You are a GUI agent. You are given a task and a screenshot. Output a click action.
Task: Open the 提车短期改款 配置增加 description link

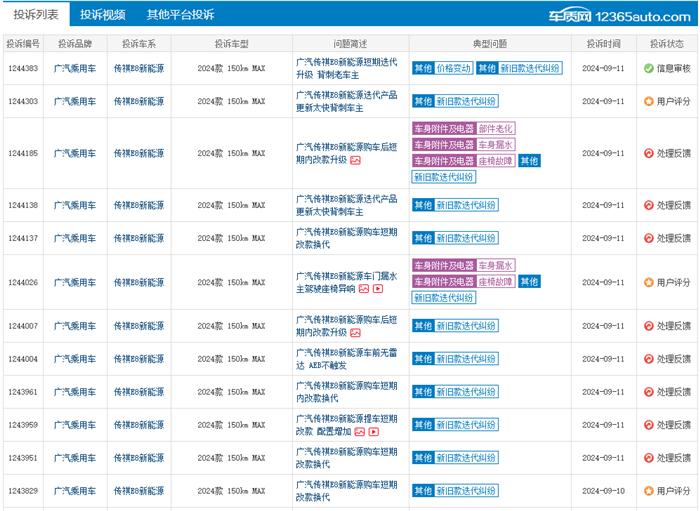click(x=346, y=425)
